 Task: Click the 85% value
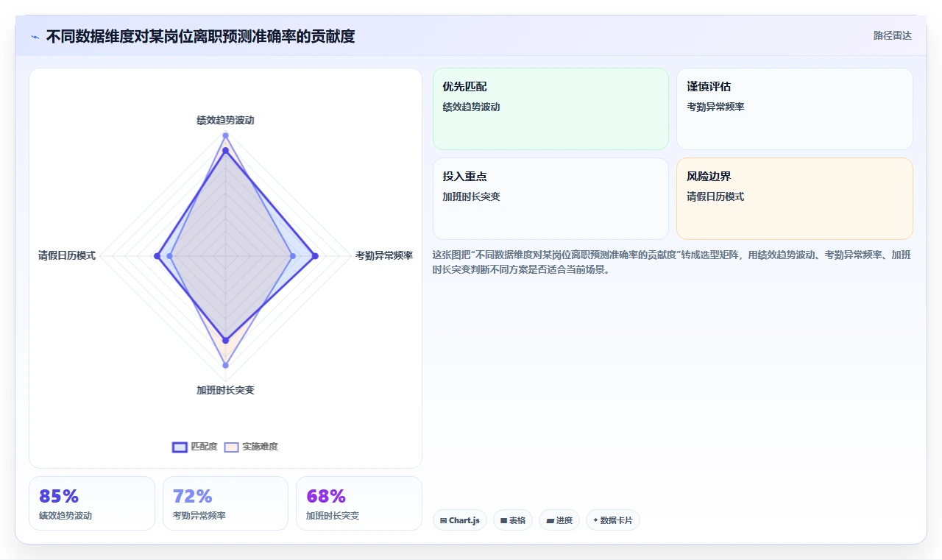click(59, 496)
